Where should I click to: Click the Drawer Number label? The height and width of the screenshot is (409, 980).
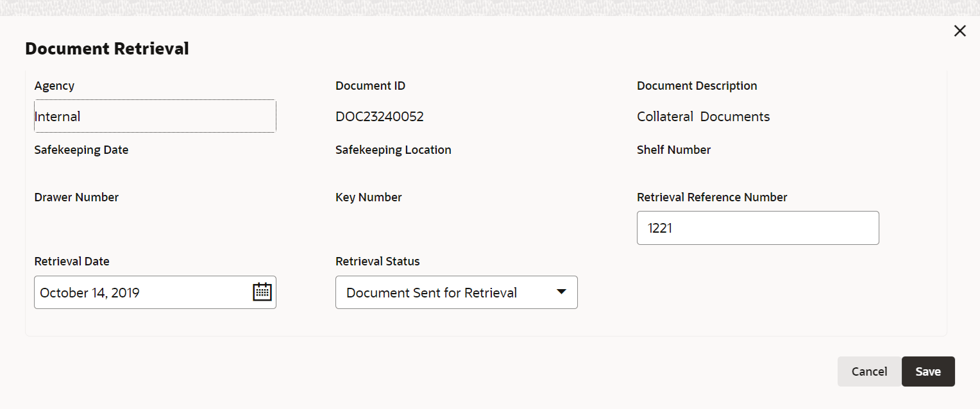coord(76,197)
